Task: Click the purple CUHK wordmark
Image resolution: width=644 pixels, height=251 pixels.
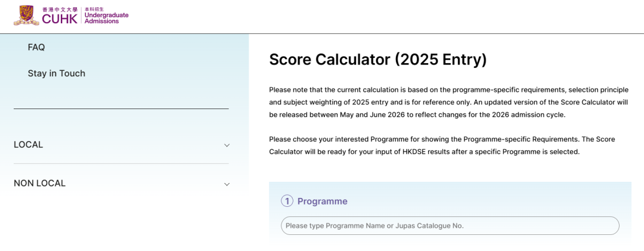Action: click(x=60, y=19)
